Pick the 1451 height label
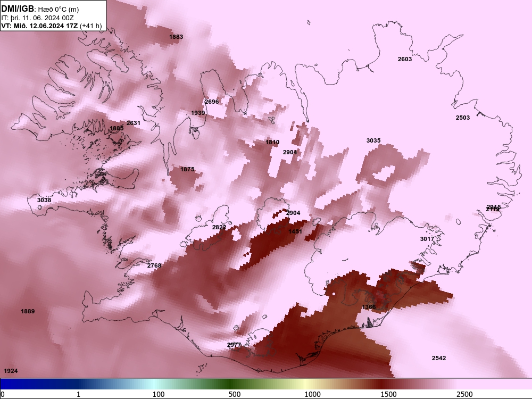The image size is (532, 399). click(x=295, y=231)
